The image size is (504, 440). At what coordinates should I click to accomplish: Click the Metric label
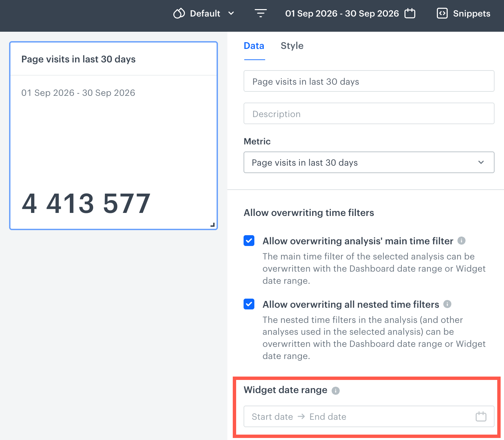pyautogui.click(x=257, y=141)
